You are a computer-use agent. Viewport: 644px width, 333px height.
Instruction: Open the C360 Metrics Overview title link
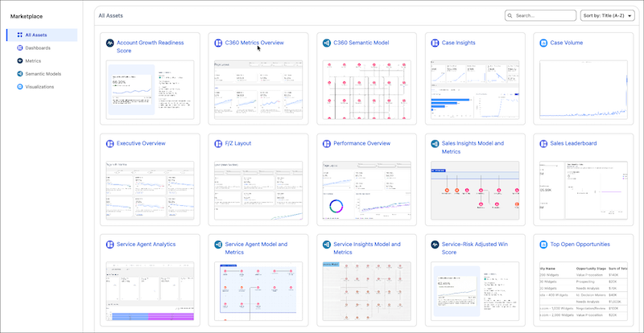pos(254,43)
